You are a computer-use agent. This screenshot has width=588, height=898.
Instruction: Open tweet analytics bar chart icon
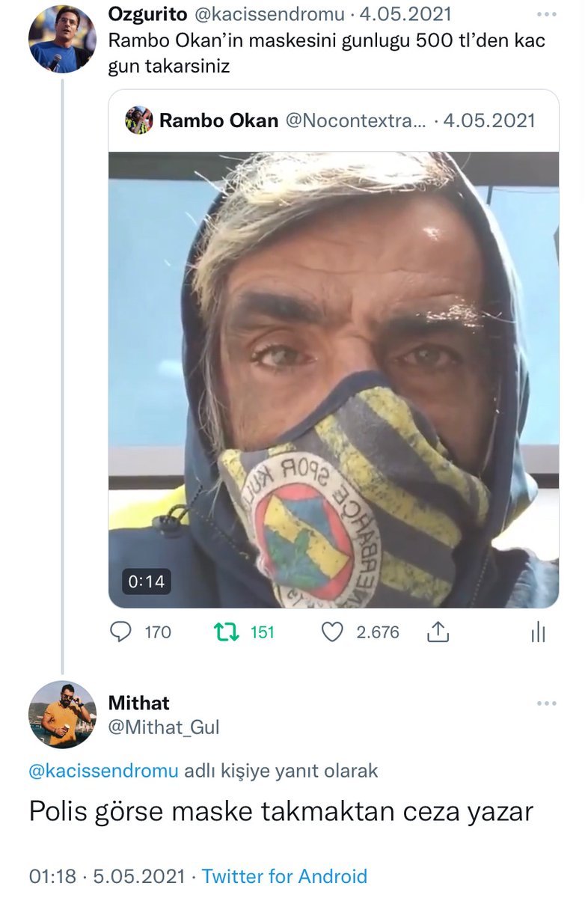[x=538, y=633]
